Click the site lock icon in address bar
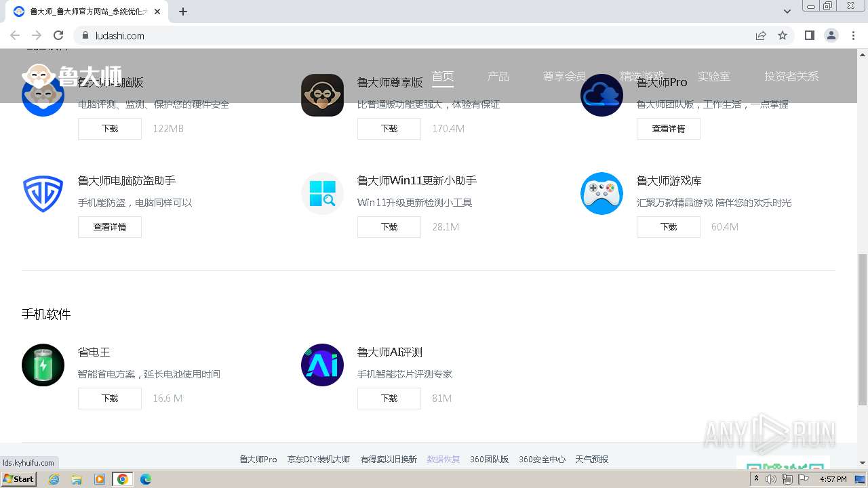This screenshot has height=488, width=868. (85, 35)
